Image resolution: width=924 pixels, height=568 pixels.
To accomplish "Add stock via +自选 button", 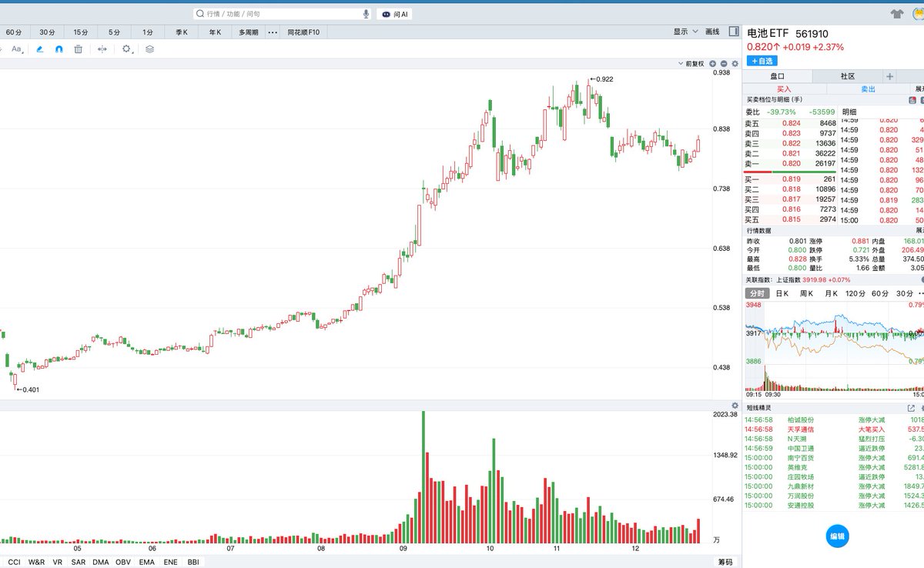I will pyautogui.click(x=762, y=61).
